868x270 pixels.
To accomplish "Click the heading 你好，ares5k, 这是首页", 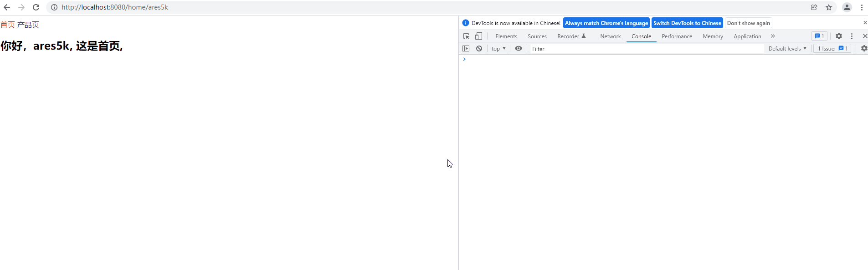I will click(62, 46).
